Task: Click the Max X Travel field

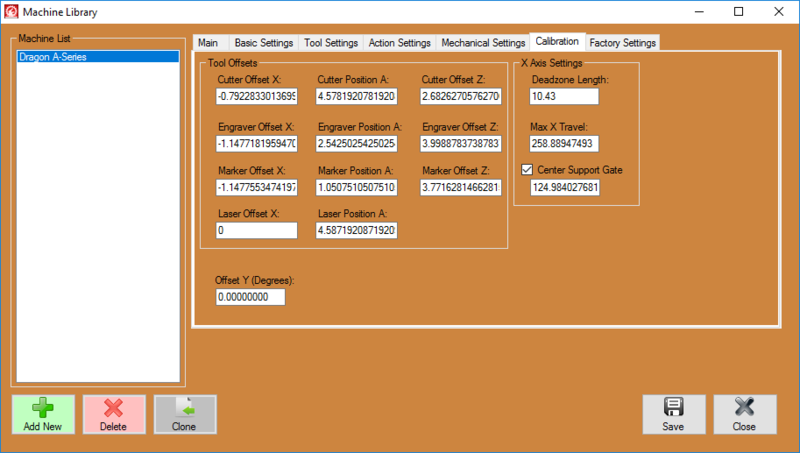Action: 564,144
